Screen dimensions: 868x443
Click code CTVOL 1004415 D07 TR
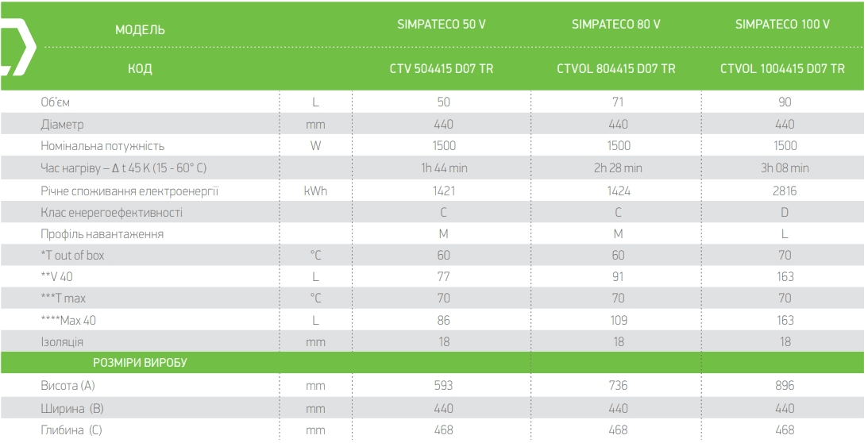coord(782,68)
